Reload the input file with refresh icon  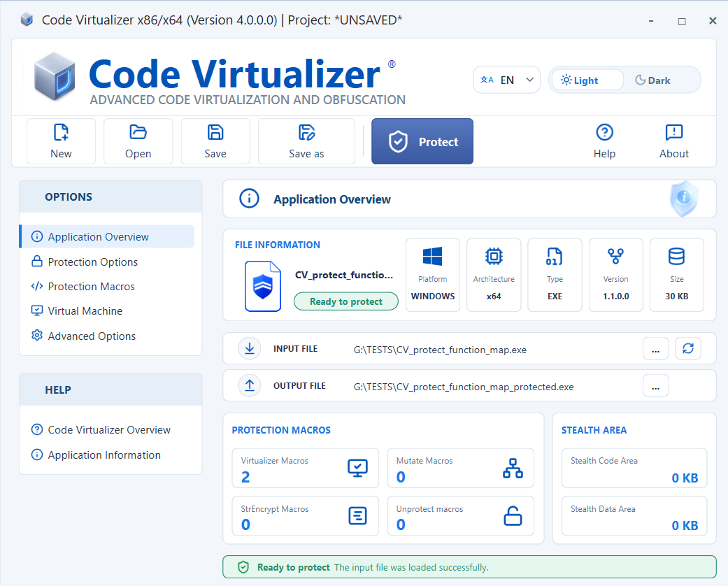pyautogui.click(x=688, y=348)
